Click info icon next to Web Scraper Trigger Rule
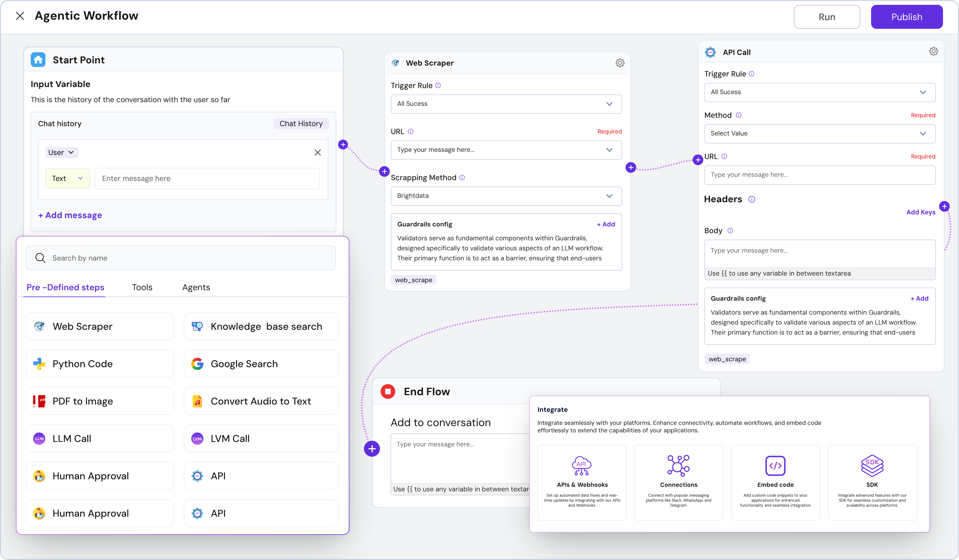The width and height of the screenshot is (959, 560). pyautogui.click(x=438, y=86)
